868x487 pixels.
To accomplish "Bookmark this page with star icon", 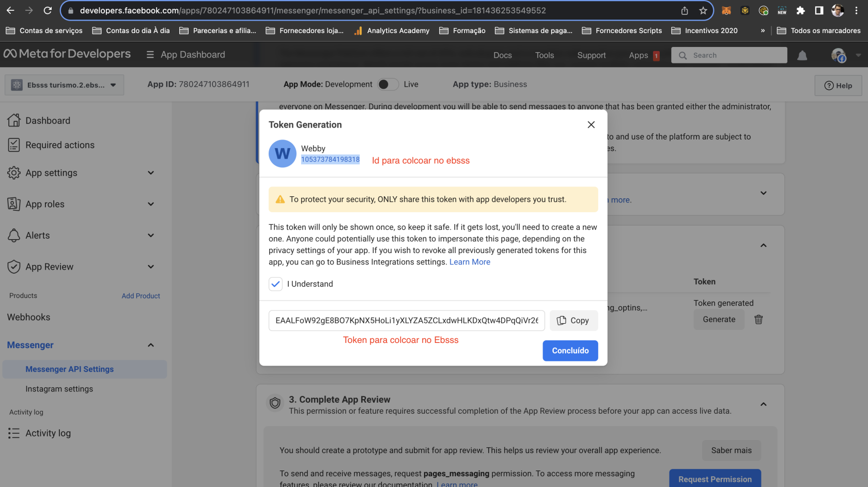I will coord(703,10).
